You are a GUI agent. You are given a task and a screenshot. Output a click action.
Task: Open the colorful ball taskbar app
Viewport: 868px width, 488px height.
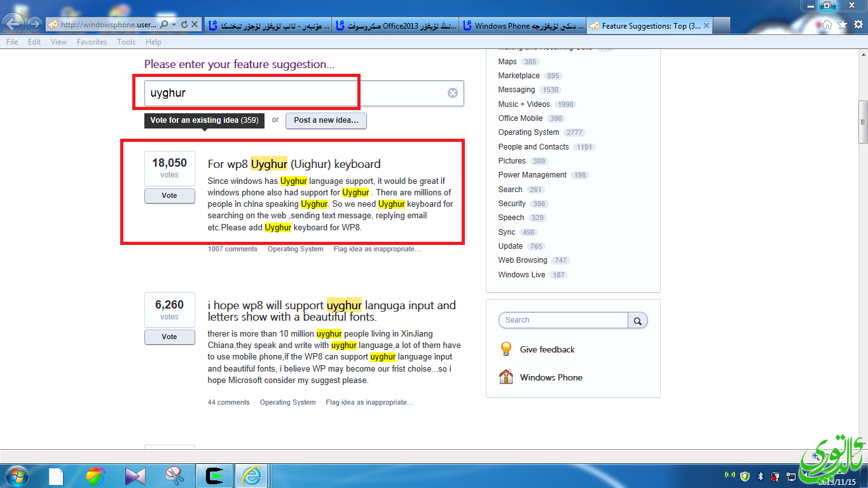coord(95,476)
